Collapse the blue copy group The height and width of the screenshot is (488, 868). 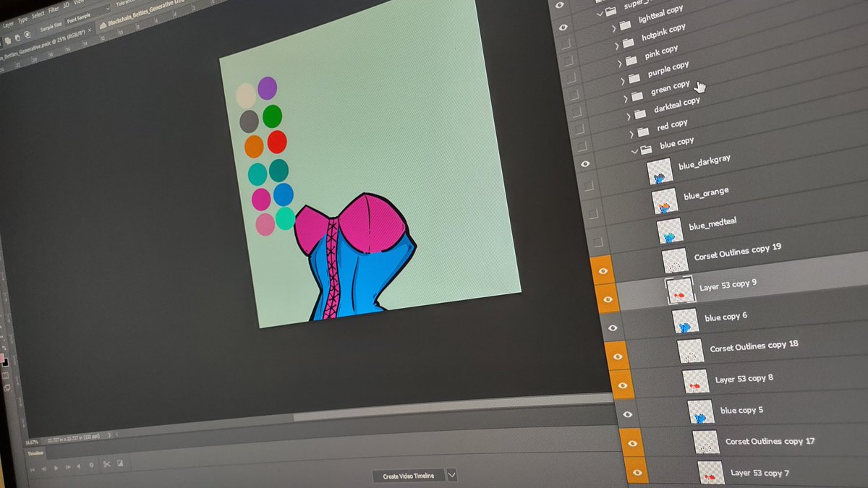(x=634, y=152)
